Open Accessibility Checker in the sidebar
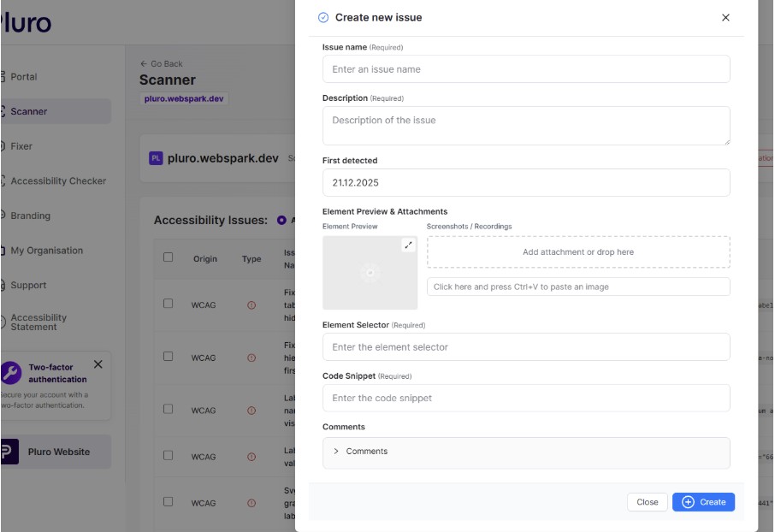 (58, 181)
